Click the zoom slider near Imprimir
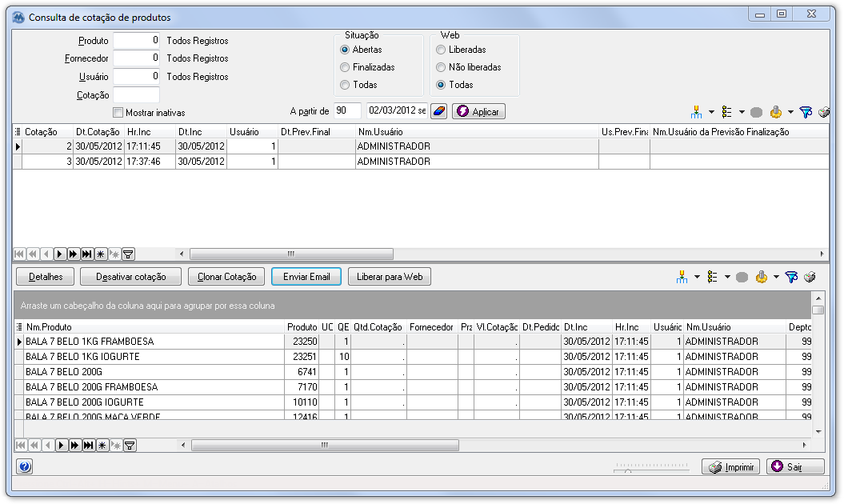Viewport: 844px width, 504px height. (x=652, y=467)
